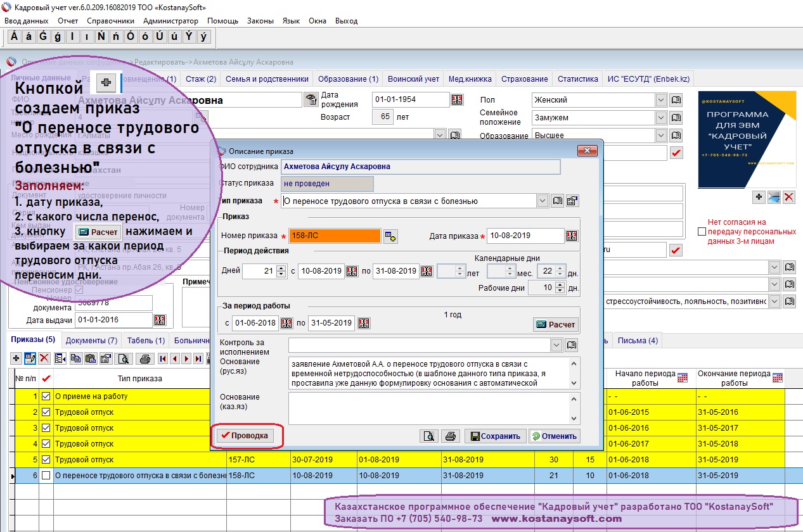Open Страхование tab
This screenshot has height=532, width=803.
[524, 79]
